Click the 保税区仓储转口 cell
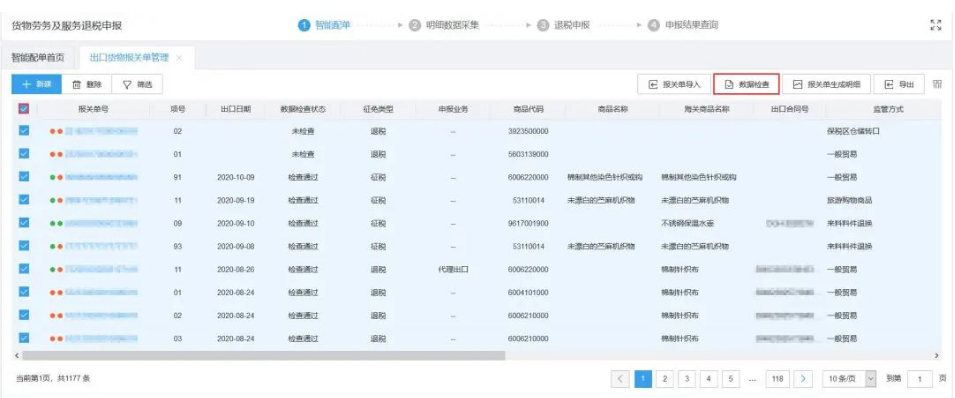Image resolution: width=955 pixels, height=398 pixels. [853, 131]
